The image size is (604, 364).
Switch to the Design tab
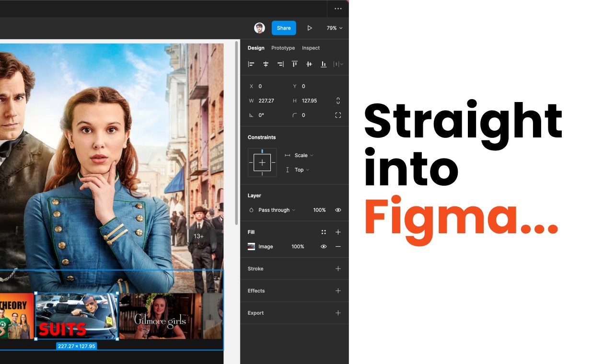coord(256,48)
